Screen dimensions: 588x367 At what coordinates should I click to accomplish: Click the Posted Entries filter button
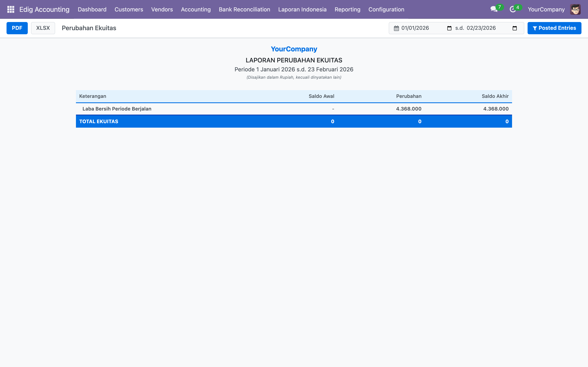click(554, 28)
